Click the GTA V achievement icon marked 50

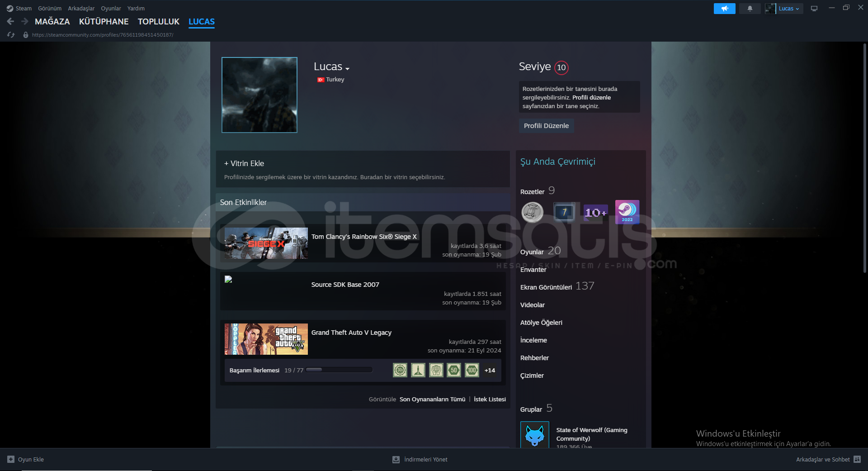(454, 370)
